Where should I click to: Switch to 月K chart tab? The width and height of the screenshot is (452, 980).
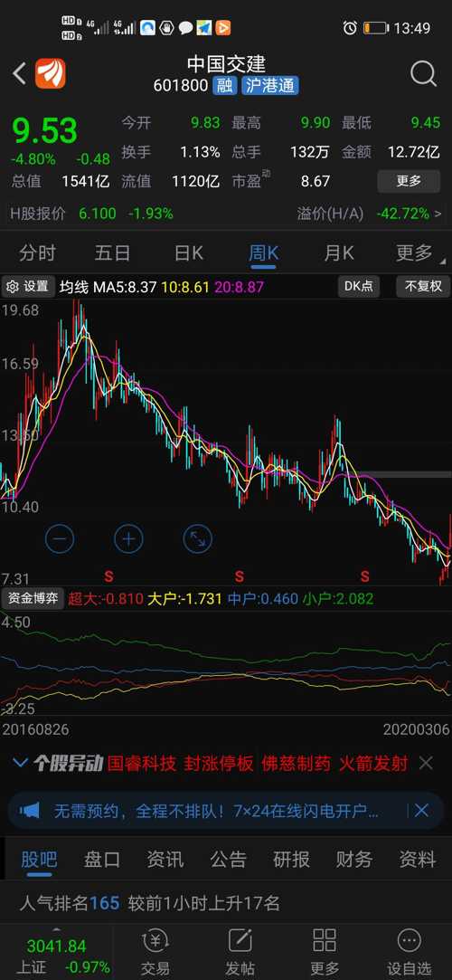point(338,252)
